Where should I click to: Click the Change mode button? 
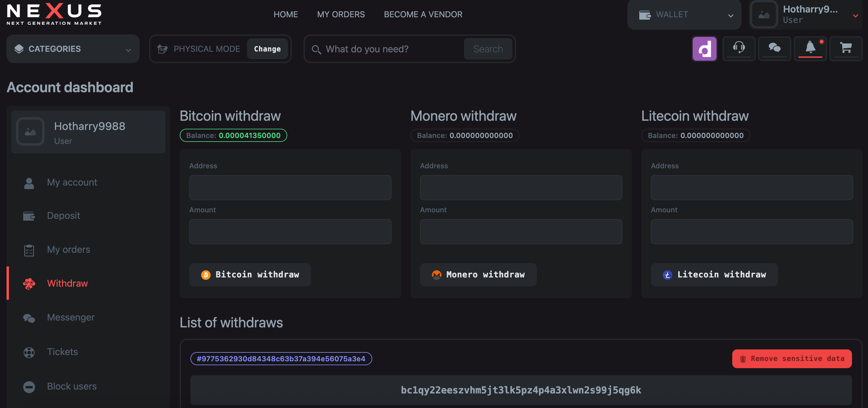(x=267, y=49)
